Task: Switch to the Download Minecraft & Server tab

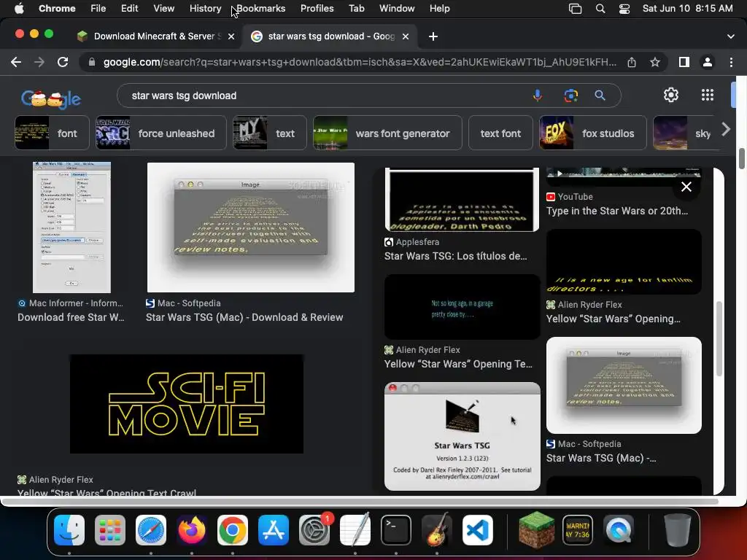Action: click(156, 36)
